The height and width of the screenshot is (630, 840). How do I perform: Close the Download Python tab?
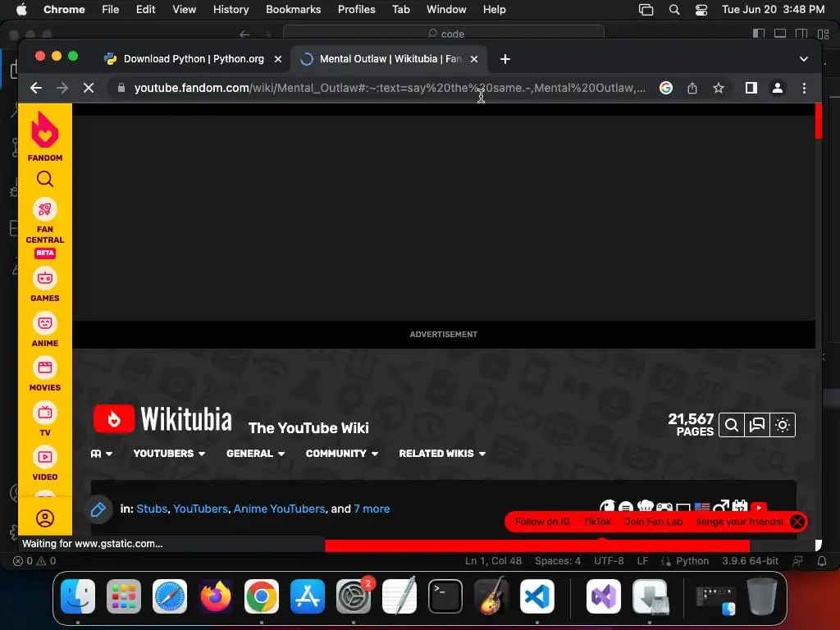point(278,59)
